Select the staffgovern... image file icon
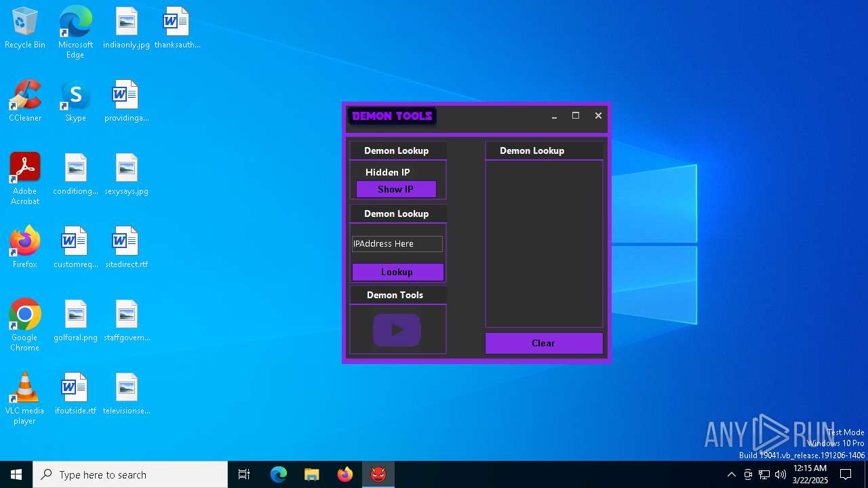The width and height of the screenshot is (868, 488). click(126, 321)
